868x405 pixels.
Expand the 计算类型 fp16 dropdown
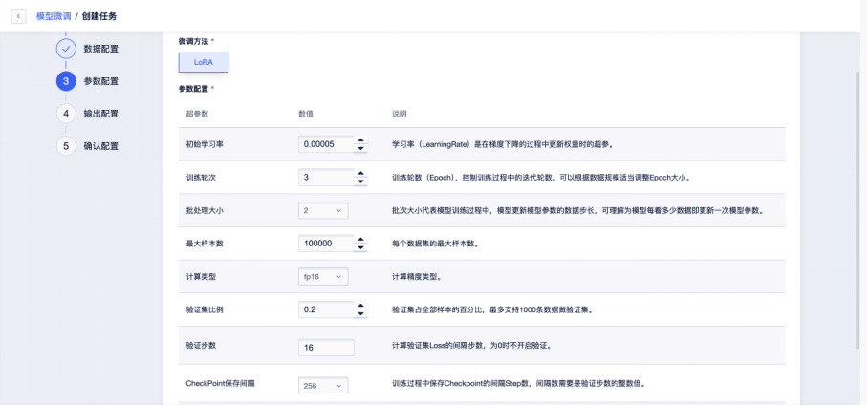tap(323, 277)
